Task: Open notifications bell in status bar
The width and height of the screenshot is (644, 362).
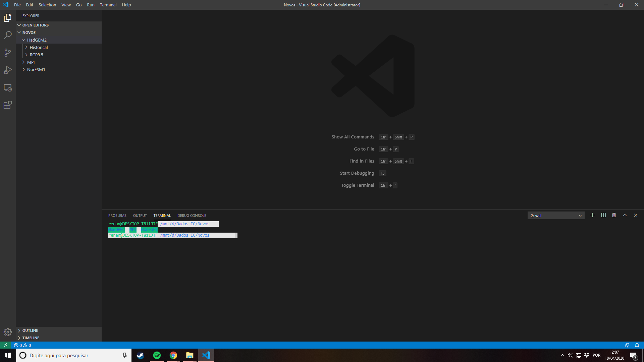Action: click(x=637, y=345)
